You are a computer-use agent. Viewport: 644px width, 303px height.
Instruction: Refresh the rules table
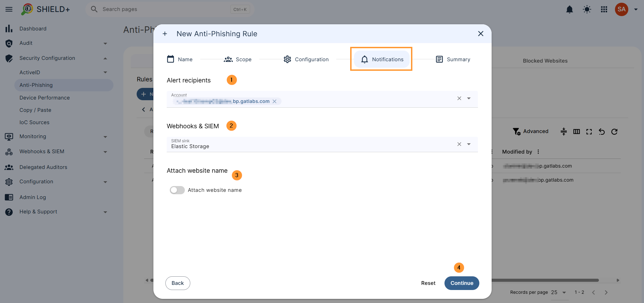[x=614, y=132]
